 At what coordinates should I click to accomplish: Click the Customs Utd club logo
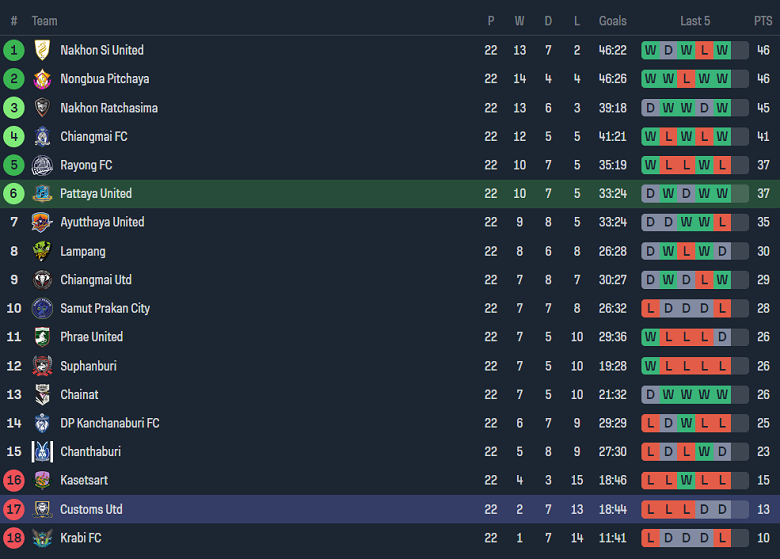click(x=42, y=509)
